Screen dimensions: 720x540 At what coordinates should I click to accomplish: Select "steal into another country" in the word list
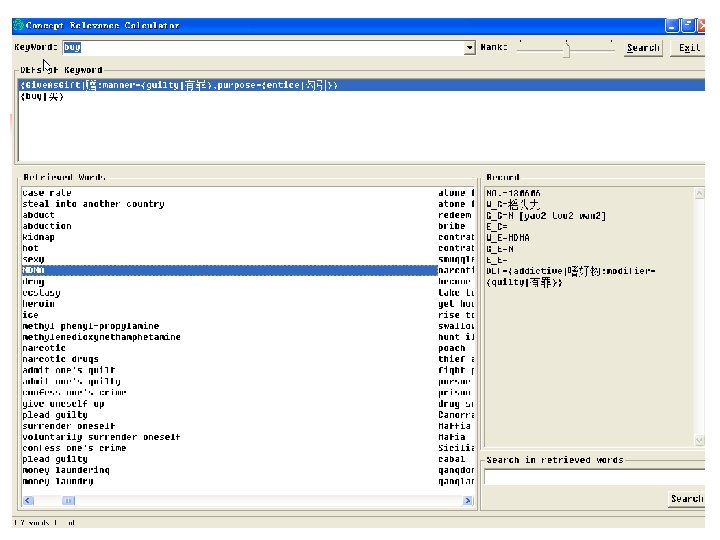tap(93, 204)
